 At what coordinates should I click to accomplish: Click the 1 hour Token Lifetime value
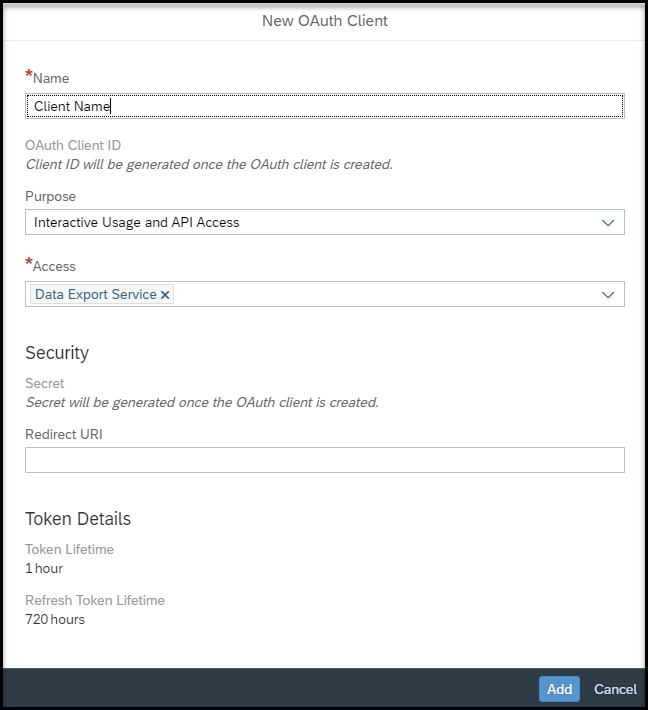click(44, 568)
